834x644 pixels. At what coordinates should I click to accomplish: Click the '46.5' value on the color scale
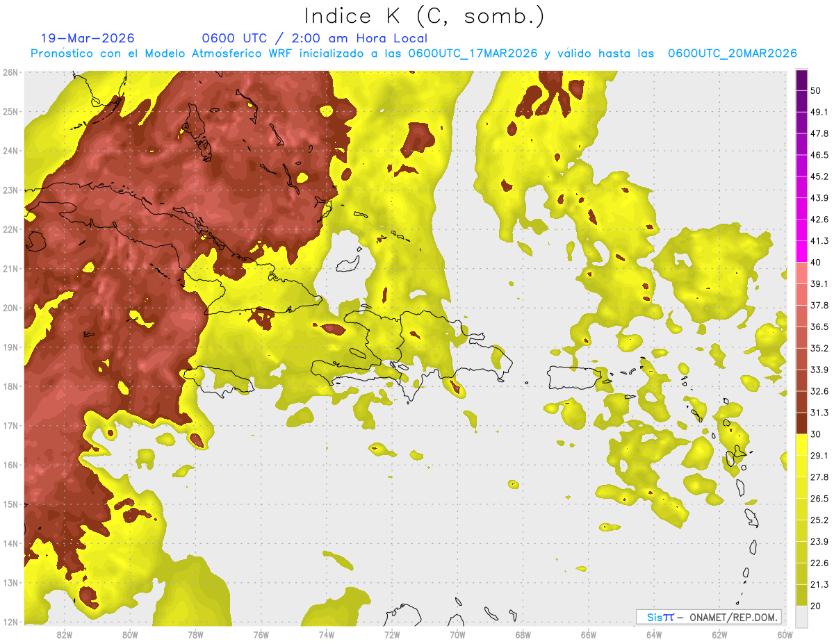point(819,155)
